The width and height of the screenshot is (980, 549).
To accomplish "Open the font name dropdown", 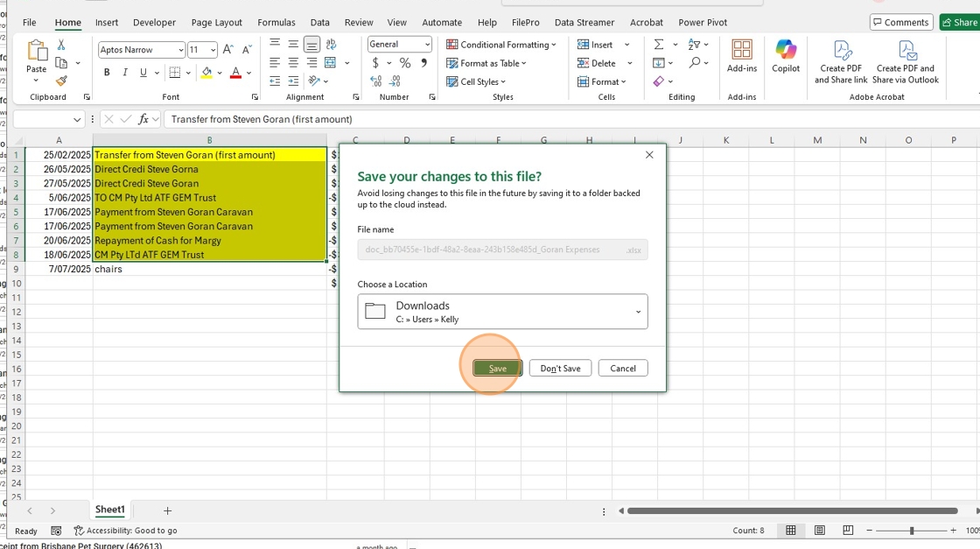I will click(x=181, y=51).
